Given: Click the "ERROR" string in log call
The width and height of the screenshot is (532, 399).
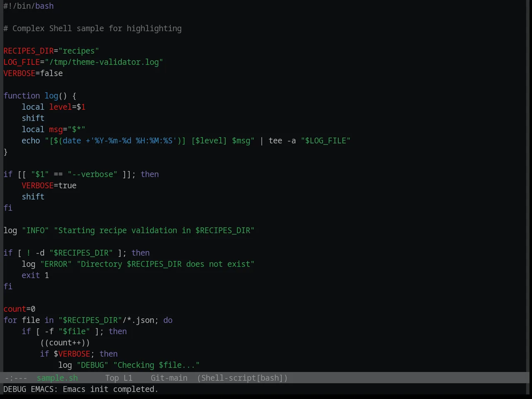Looking at the screenshot, I should 56,264.
